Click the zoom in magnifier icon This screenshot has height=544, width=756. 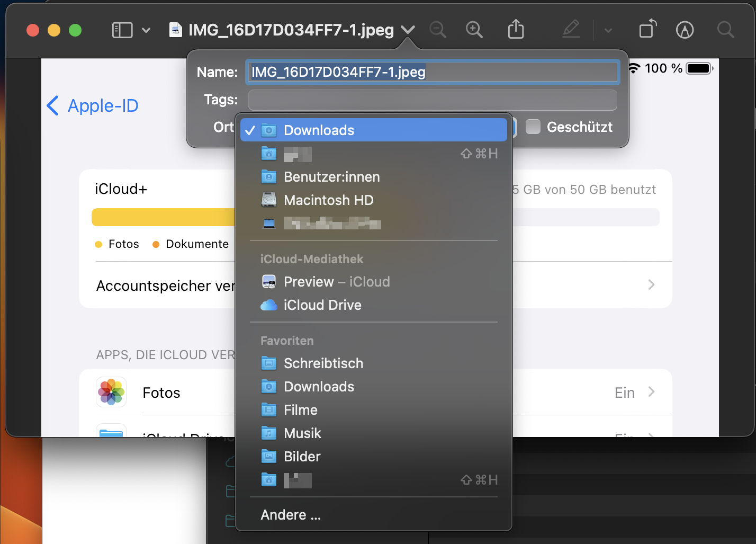tap(474, 30)
